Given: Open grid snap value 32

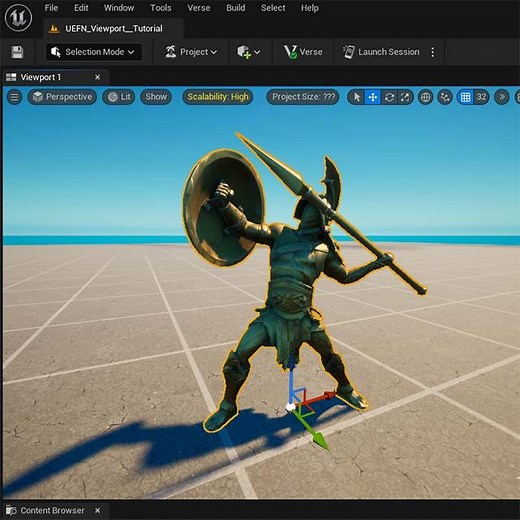Looking at the screenshot, I should click(x=481, y=97).
